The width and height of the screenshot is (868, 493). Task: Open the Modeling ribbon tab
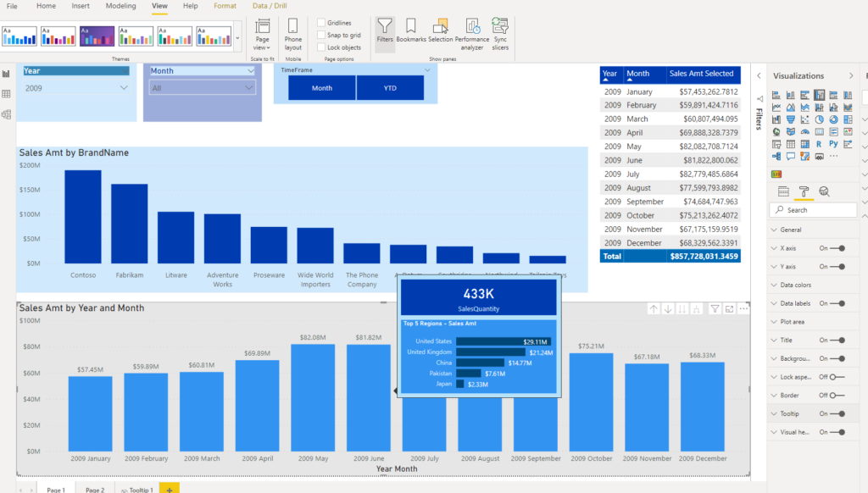tap(120, 6)
